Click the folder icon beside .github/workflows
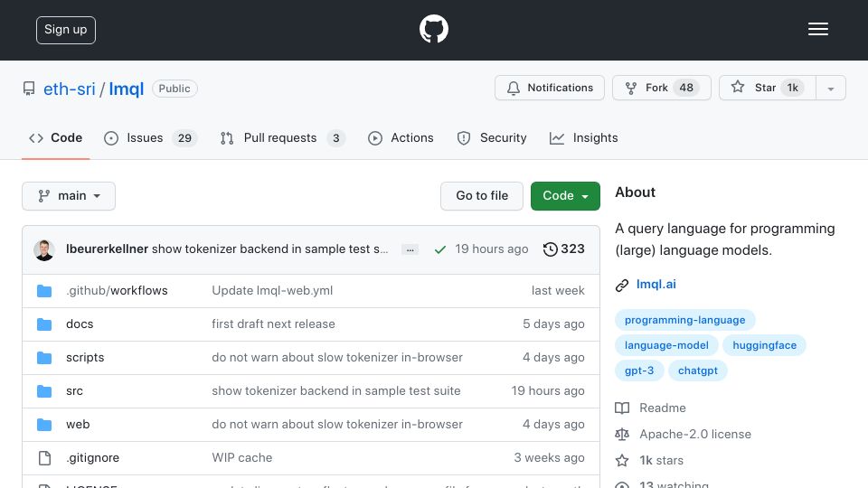Screen dimensions: 868x488 click(44, 291)
